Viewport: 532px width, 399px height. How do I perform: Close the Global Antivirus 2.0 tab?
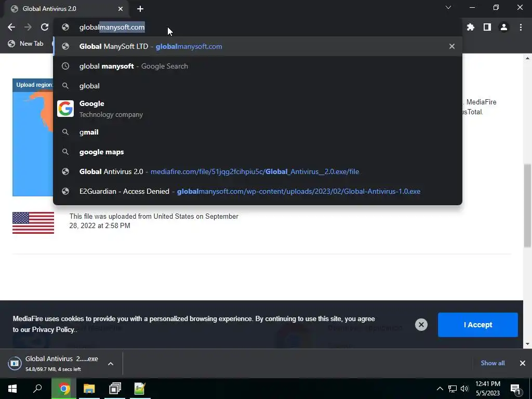(x=121, y=9)
